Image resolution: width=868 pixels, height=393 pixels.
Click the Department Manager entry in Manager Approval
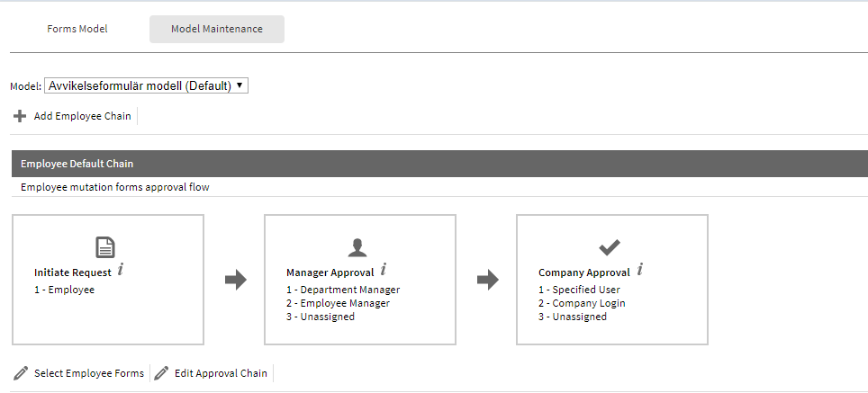pos(343,290)
